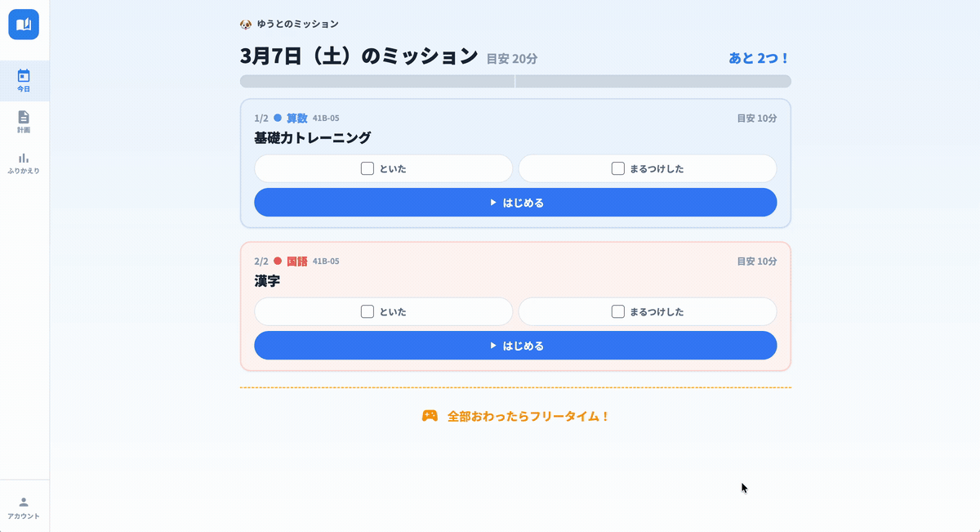Select the 今日 calendar icon in the sidebar

24,79
